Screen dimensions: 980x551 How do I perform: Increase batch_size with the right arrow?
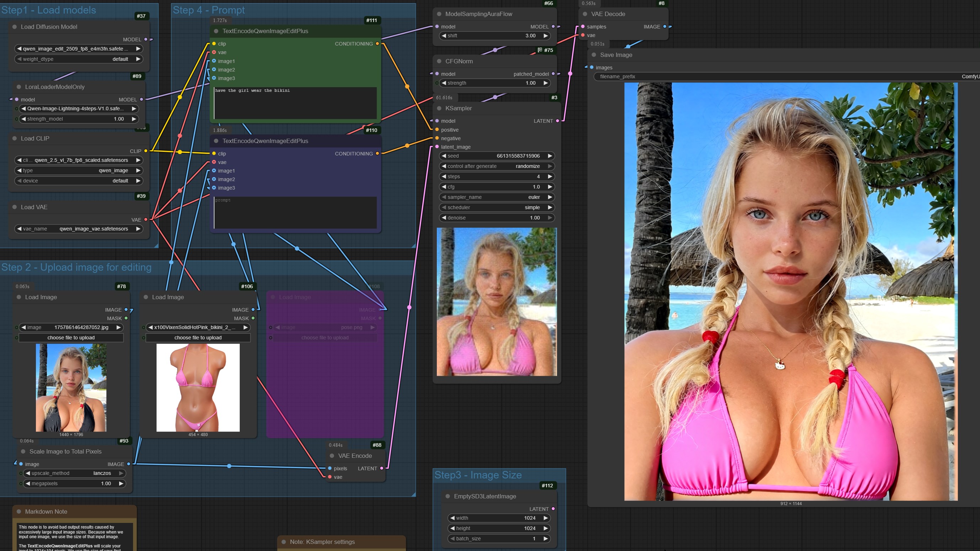(x=546, y=539)
